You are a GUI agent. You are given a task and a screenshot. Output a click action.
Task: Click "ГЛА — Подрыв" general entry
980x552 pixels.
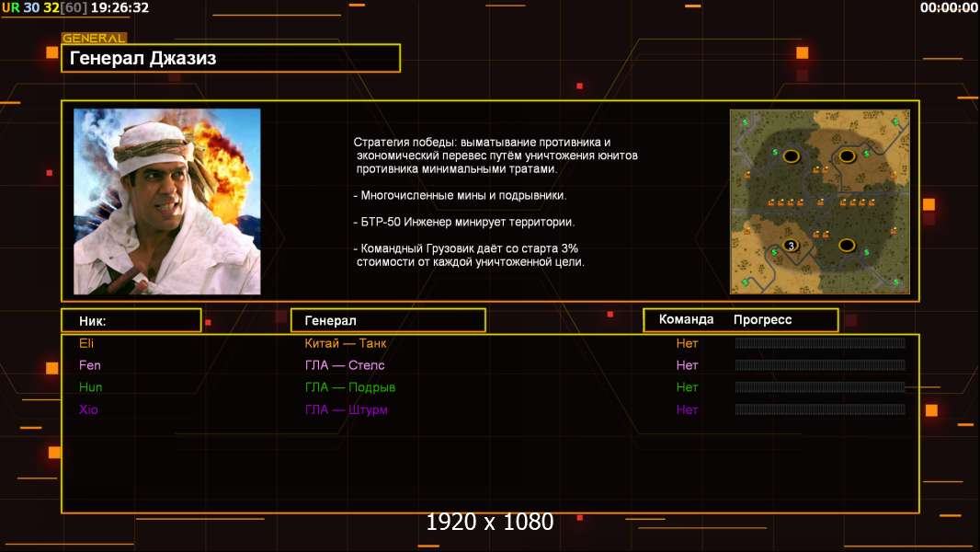[x=350, y=387]
